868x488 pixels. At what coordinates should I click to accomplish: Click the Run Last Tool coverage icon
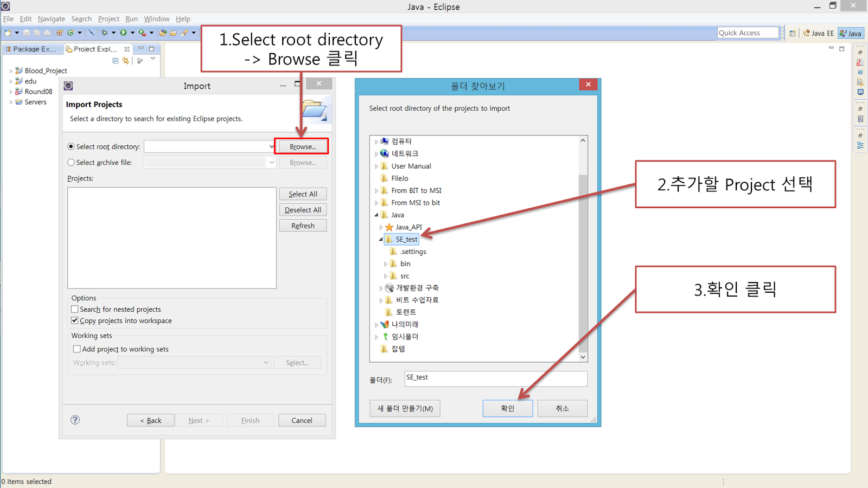pos(142,33)
